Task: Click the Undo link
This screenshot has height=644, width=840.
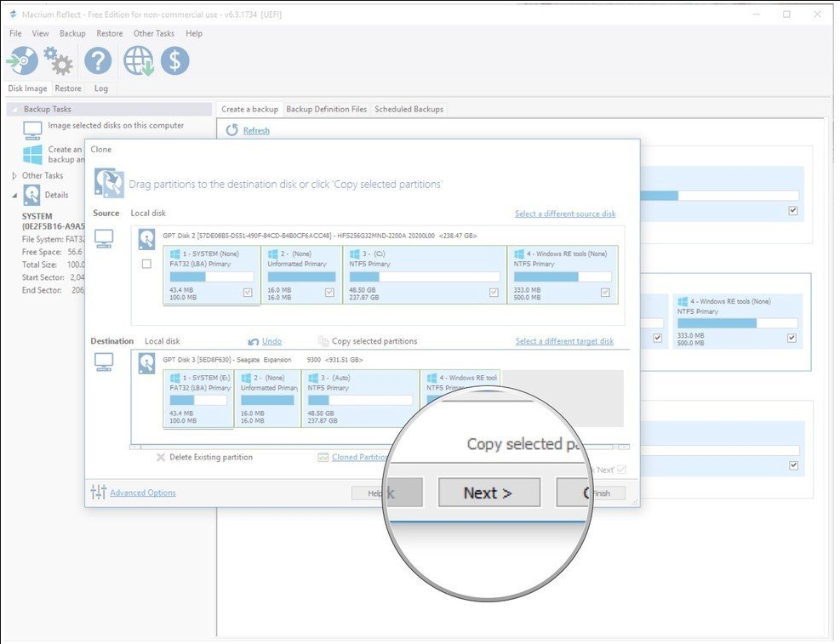Action: pyautogui.click(x=271, y=341)
